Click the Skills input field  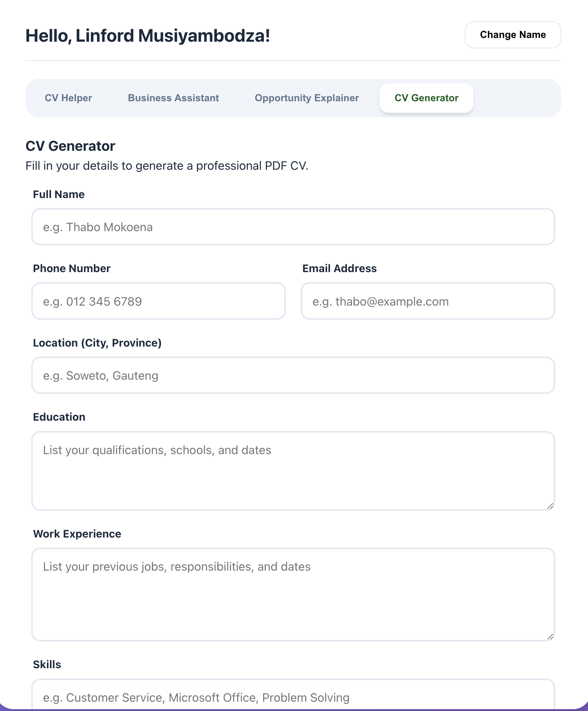click(x=293, y=695)
